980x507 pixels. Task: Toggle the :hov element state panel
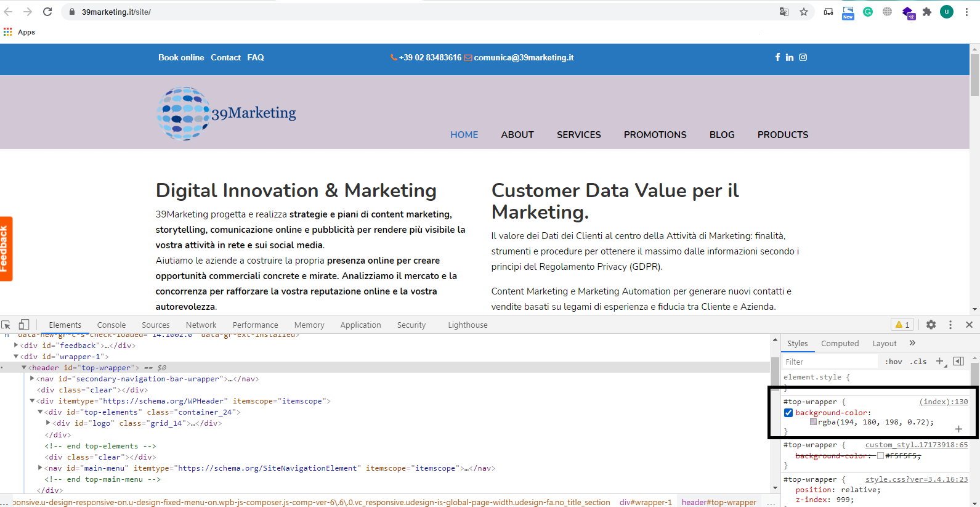[x=894, y=362]
